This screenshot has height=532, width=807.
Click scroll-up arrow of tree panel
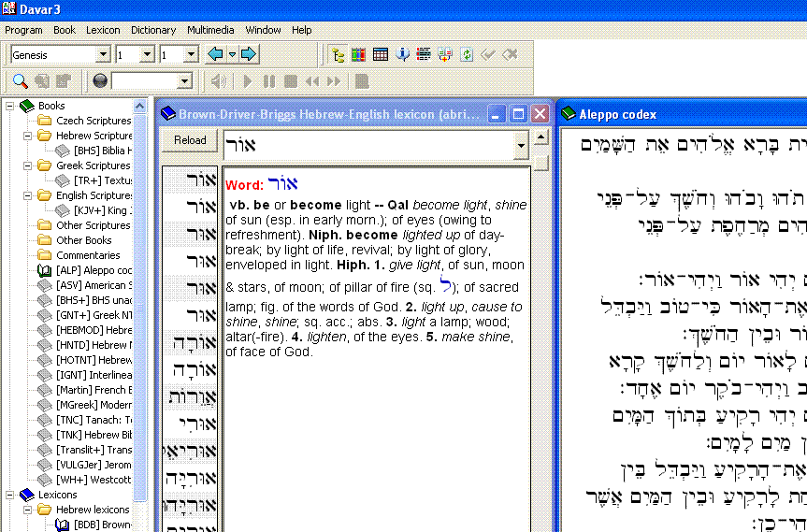pos(140,106)
